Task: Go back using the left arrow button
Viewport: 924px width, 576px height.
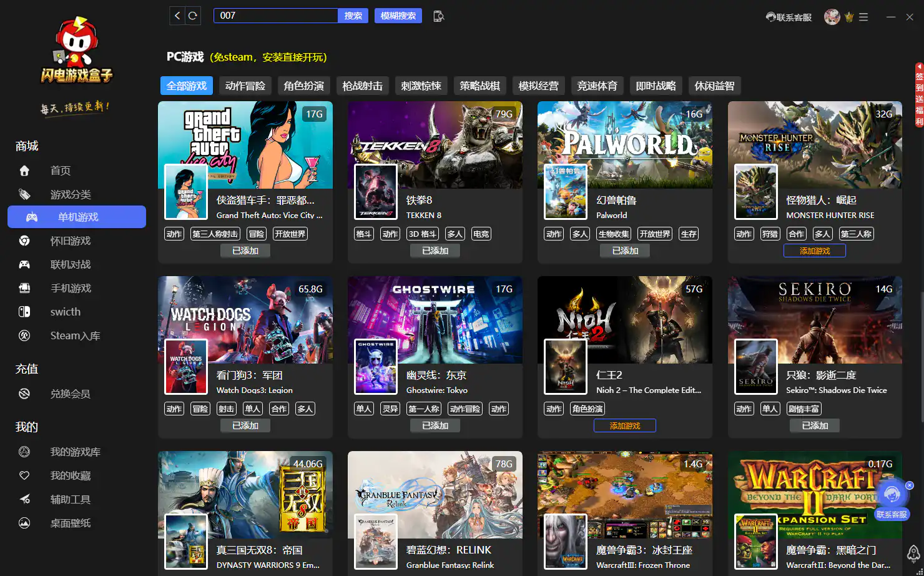Action: [x=178, y=16]
